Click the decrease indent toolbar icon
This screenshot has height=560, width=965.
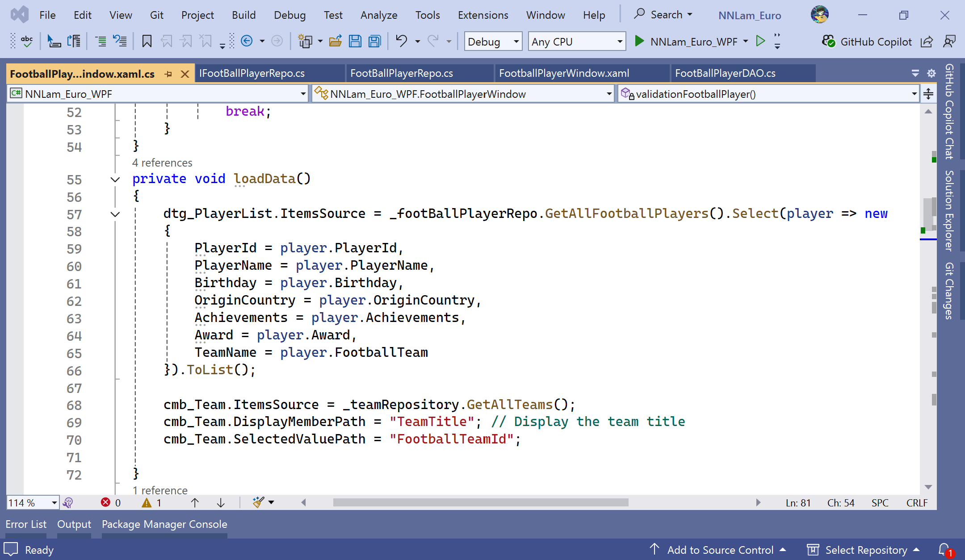[101, 42]
